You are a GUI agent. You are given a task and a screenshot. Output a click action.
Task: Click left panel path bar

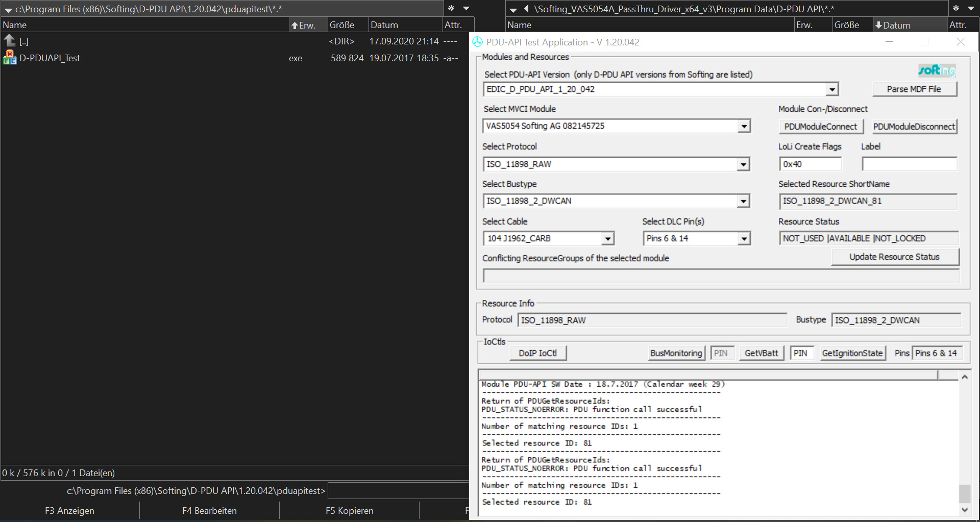(x=222, y=9)
